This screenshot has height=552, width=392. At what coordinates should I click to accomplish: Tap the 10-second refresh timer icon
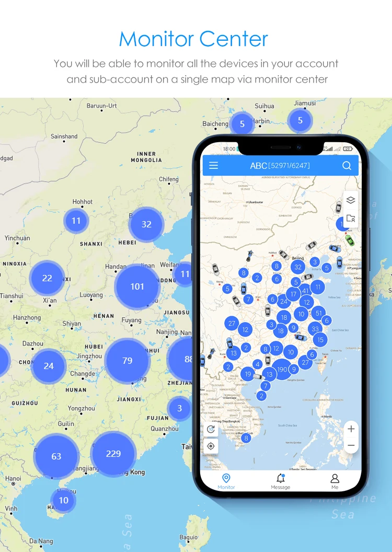coord(211,429)
